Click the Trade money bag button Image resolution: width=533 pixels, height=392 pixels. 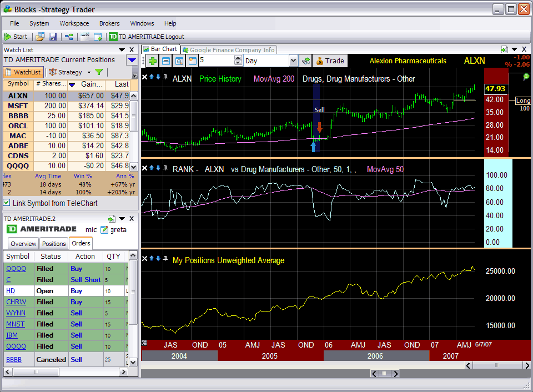point(330,61)
